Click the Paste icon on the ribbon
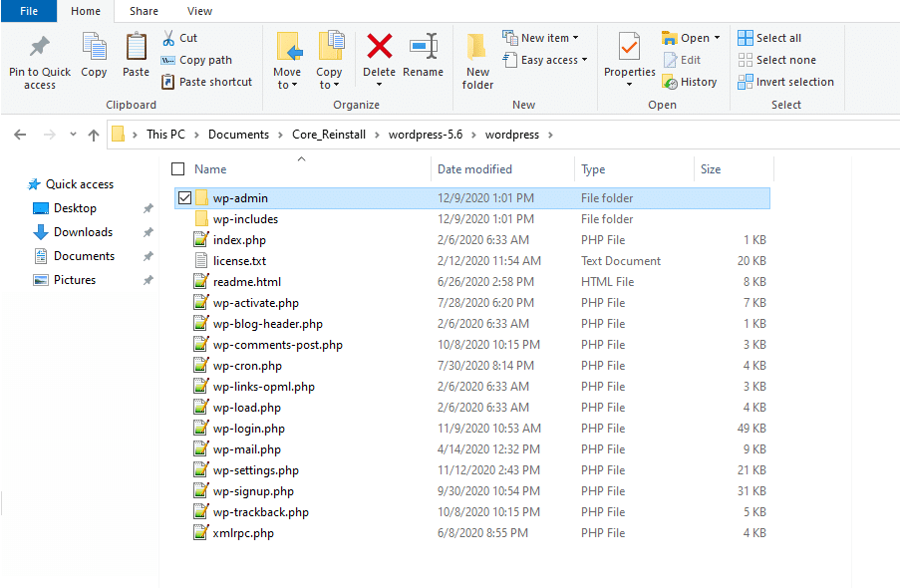This screenshot has width=900, height=588. tap(136, 57)
